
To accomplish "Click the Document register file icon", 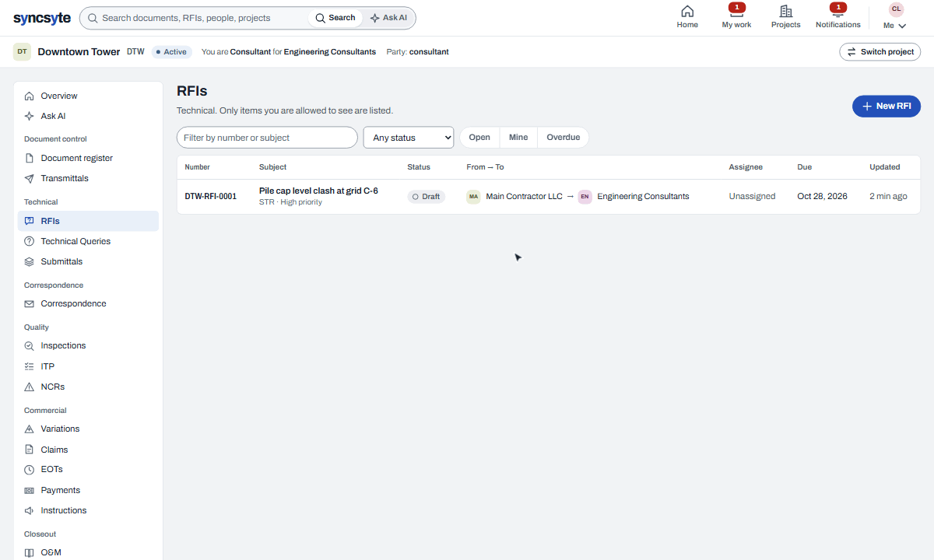I will pyautogui.click(x=30, y=158).
